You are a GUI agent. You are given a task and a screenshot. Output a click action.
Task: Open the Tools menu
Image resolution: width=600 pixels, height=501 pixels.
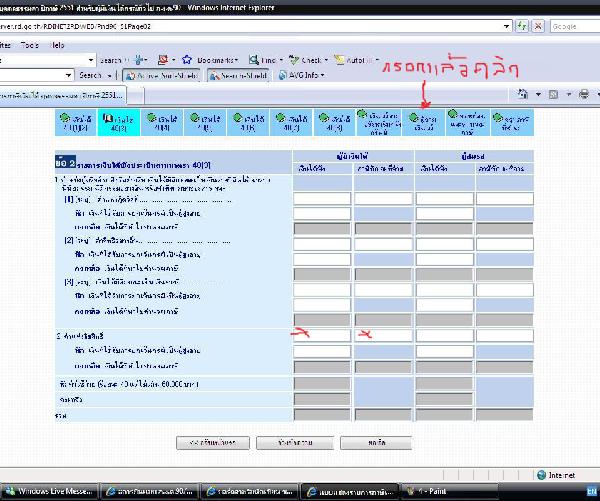click(x=30, y=45)
